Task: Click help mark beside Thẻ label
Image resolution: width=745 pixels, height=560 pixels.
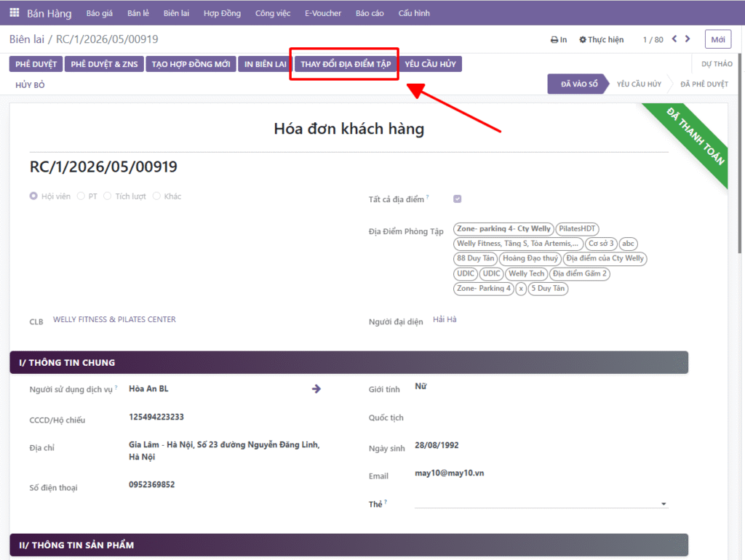Action: tap(386, 502)
